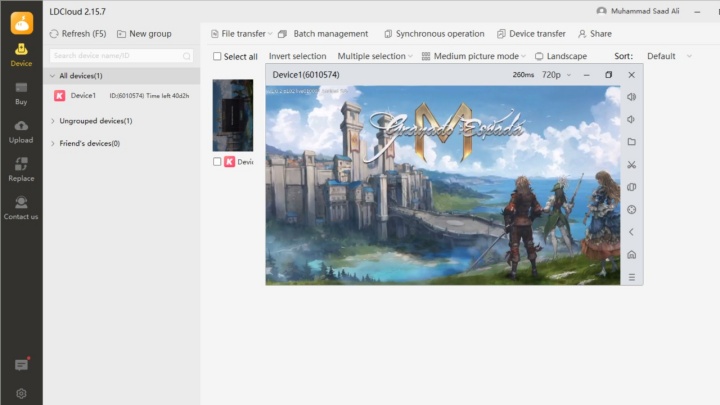The image size is (720, 405).
Task: Open the settings gear icon
Action: pyautogui.click(x=21, y=394)
